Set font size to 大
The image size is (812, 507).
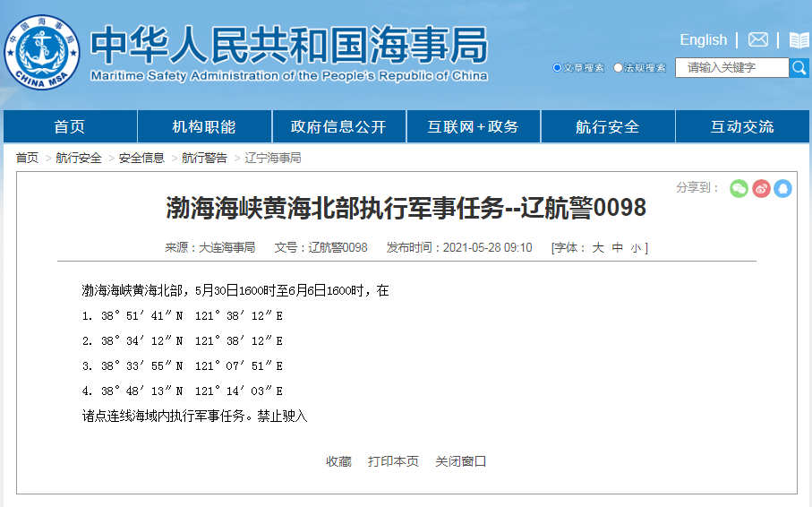tap(598, 248)
